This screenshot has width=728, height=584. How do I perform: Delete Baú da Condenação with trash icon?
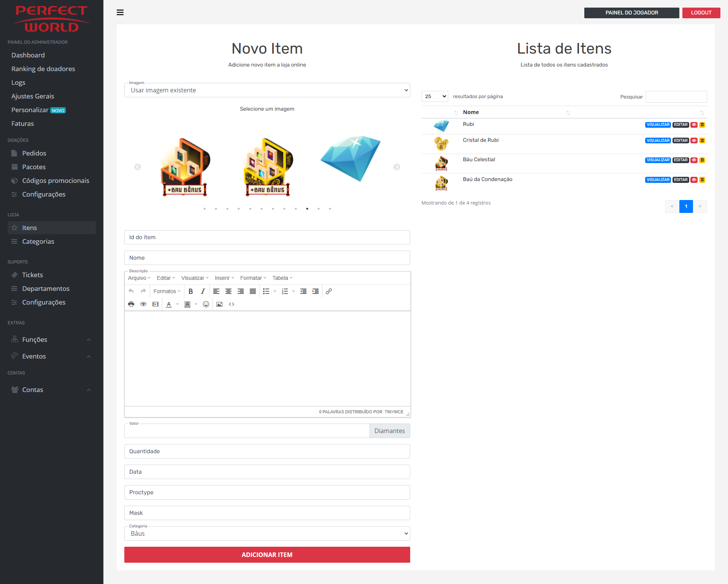point(702,180)
